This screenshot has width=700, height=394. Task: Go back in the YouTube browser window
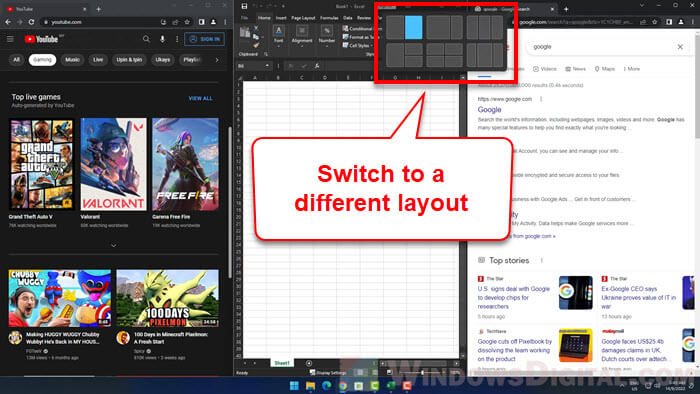[8, 22]
